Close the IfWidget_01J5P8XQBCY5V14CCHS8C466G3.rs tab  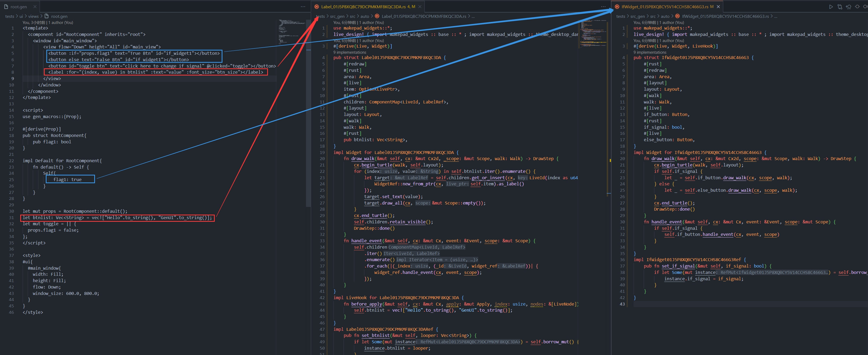click(718, 7)
